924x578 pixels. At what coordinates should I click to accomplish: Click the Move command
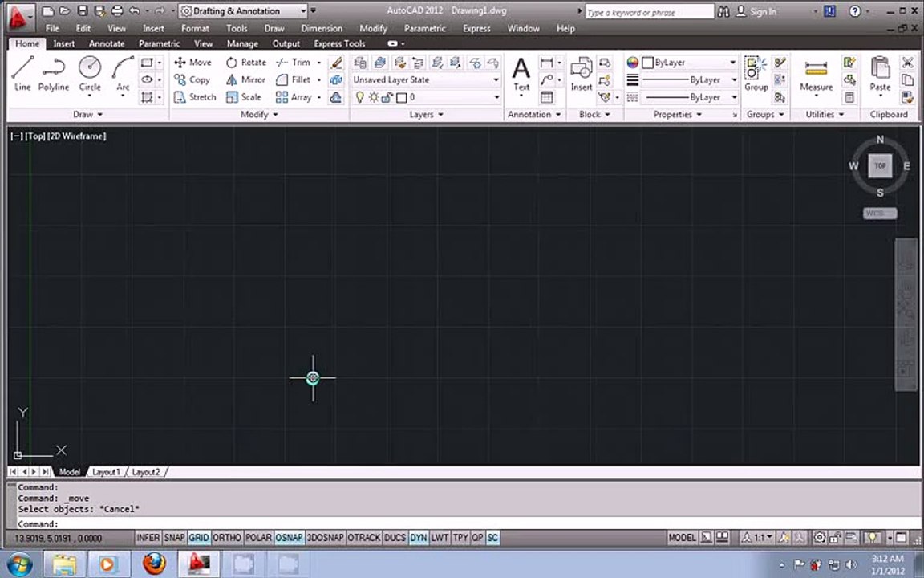pyautogui.click(x=192, y=62)
